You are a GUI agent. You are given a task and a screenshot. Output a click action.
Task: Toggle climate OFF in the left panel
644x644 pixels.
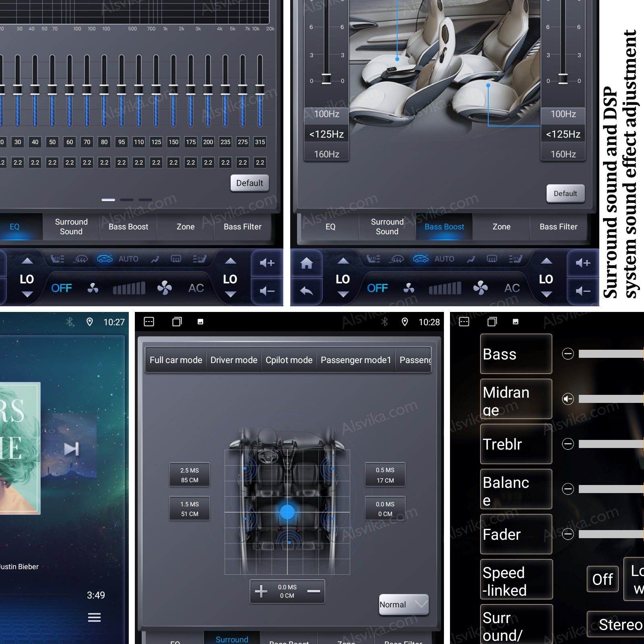61,288
